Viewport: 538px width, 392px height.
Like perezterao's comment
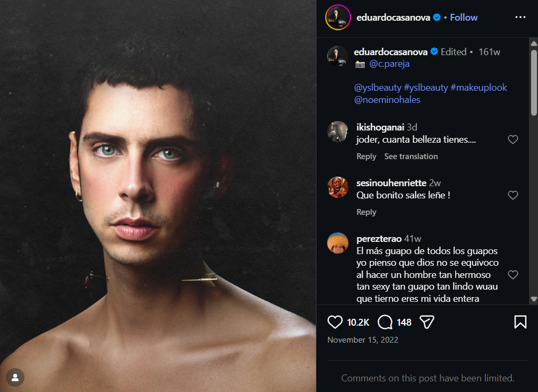pos(513,275)
